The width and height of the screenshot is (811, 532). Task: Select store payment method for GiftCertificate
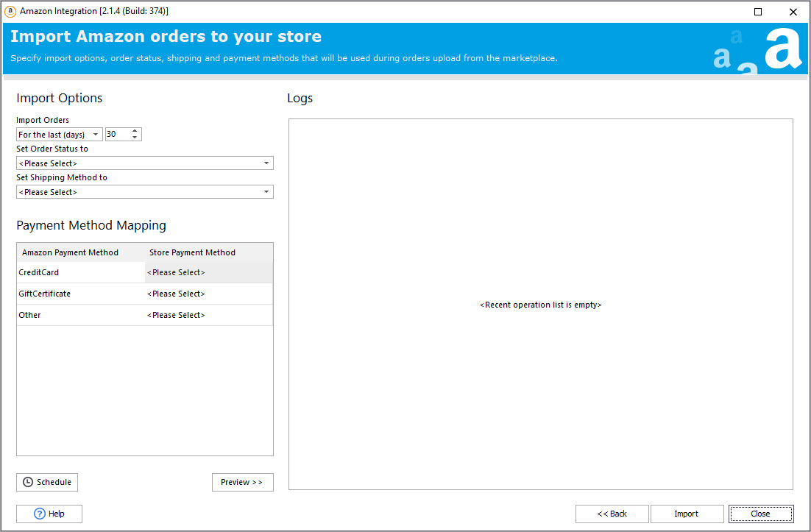pos(208,294)
